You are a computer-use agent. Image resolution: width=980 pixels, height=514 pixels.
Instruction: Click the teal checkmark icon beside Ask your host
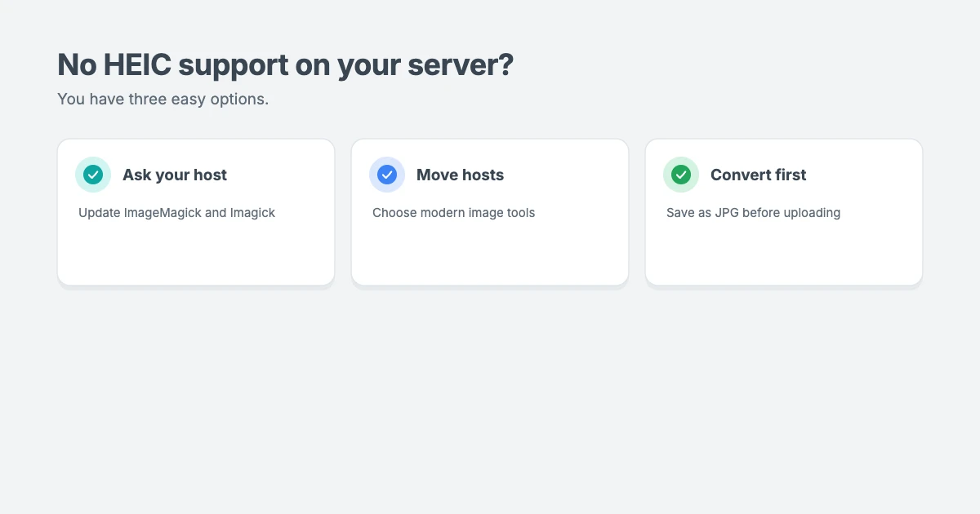click(93, 175)
